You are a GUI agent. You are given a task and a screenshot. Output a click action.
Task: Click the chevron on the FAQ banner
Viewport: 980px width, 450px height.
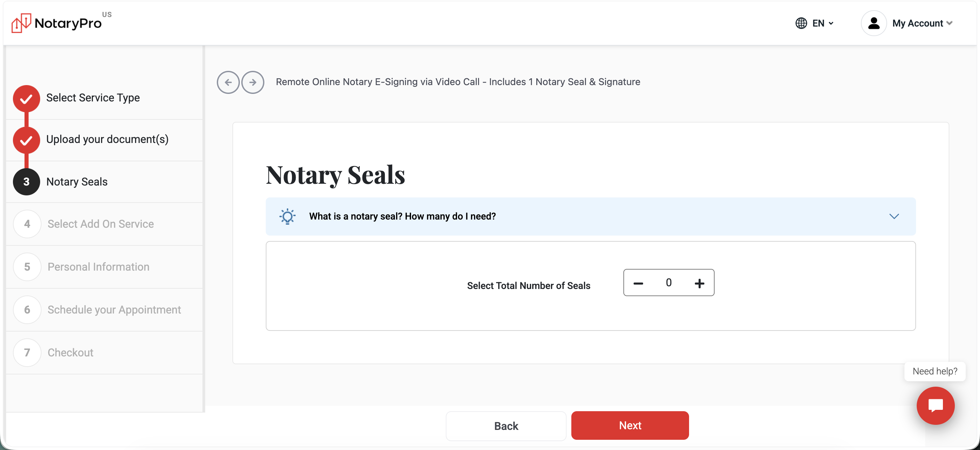pos(894,216)
